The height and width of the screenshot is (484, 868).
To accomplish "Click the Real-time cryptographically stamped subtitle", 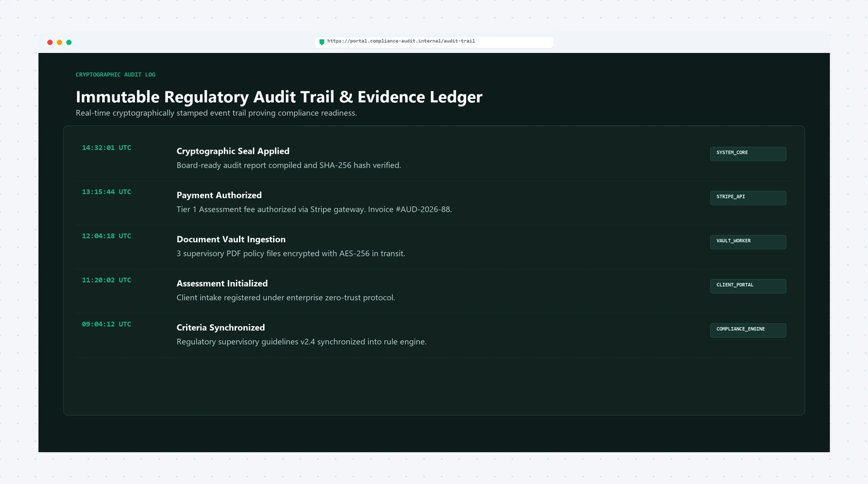I will (216, 113).
